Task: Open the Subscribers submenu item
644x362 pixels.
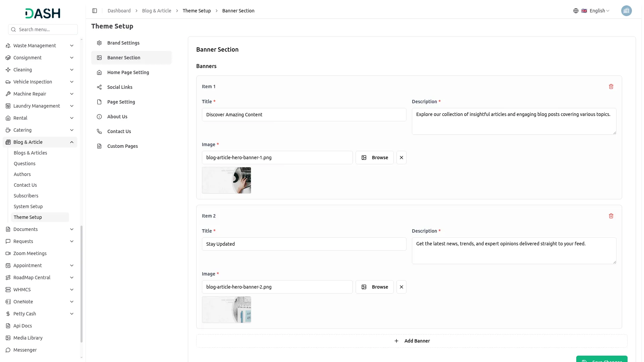Action: pyautogui.click(x=40, y=196)
